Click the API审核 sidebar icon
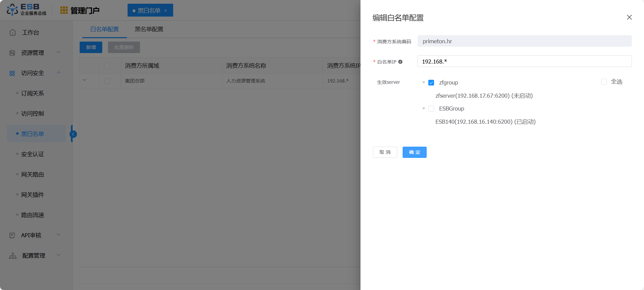The width and height of the screenshot is (644, 290). 12,235
